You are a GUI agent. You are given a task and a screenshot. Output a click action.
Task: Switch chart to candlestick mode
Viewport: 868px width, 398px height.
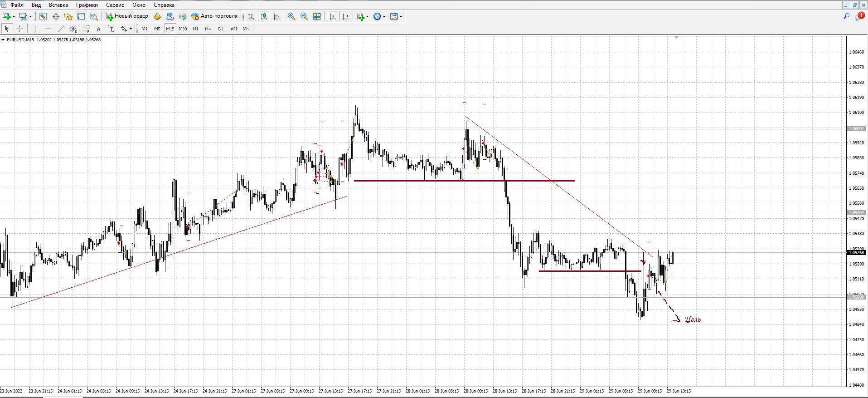[x=264, y=16]
